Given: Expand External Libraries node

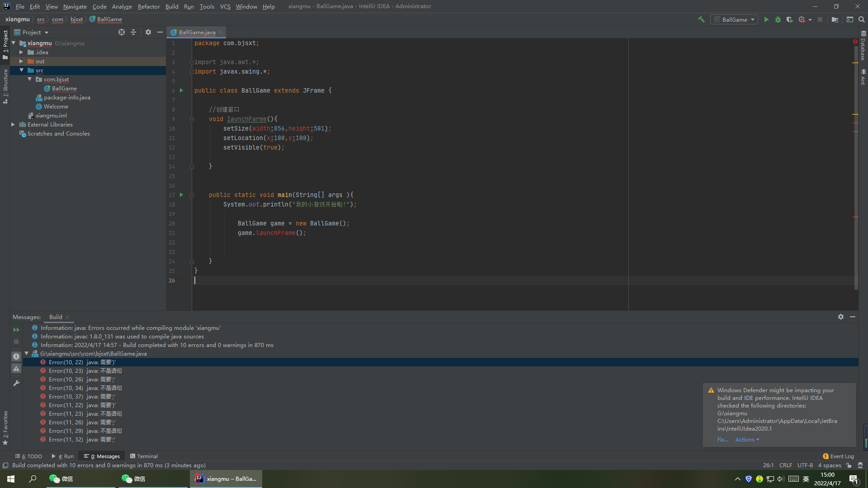Looking at the screenshot, I should (13, 125).
